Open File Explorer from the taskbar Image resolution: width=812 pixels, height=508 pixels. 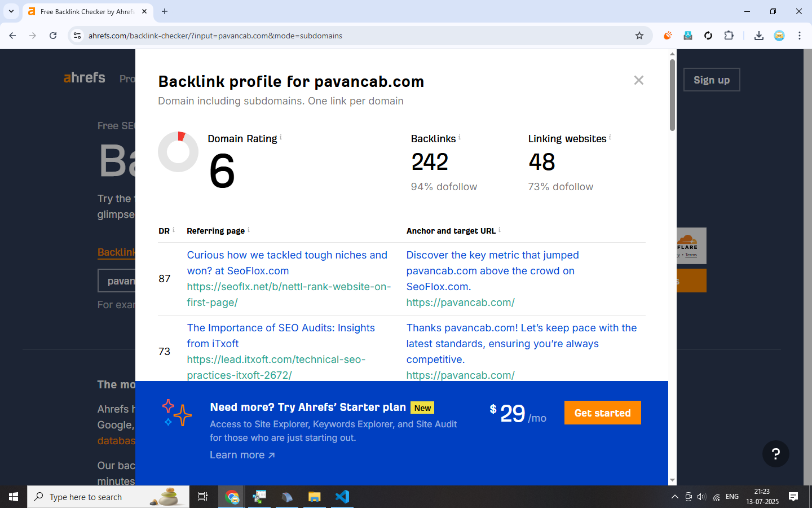tap(314, 497)
